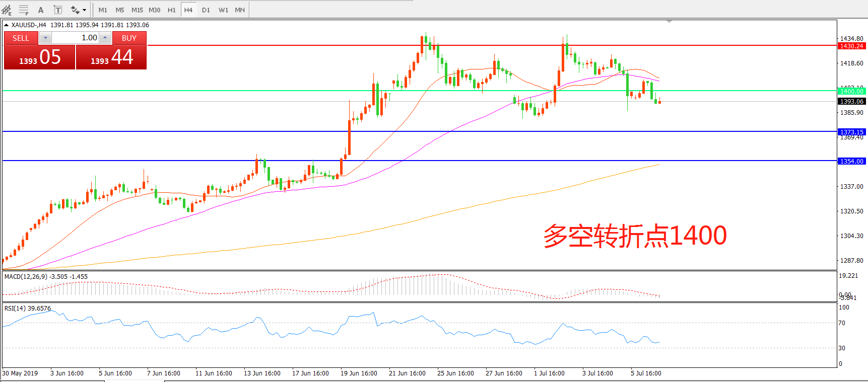Decrease lot volume with down arrow

tap(45, 38)
